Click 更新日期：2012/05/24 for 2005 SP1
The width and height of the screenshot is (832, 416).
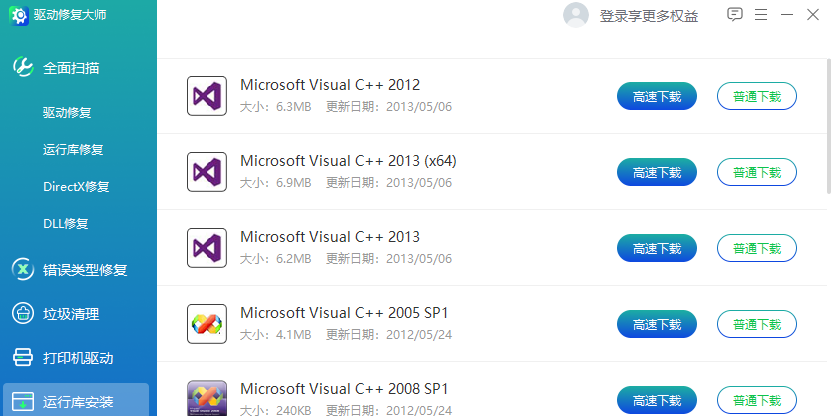tap(389, 334)
